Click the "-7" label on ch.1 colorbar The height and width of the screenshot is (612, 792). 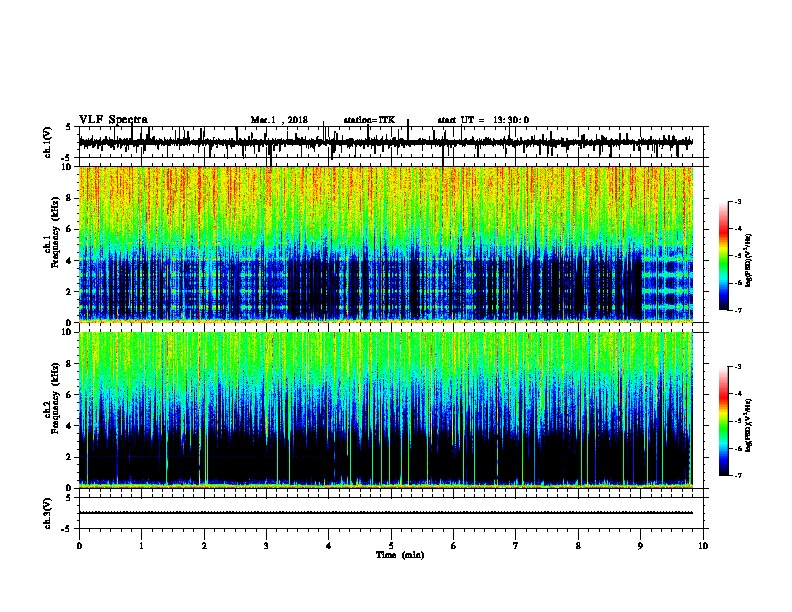click(737, 310)
